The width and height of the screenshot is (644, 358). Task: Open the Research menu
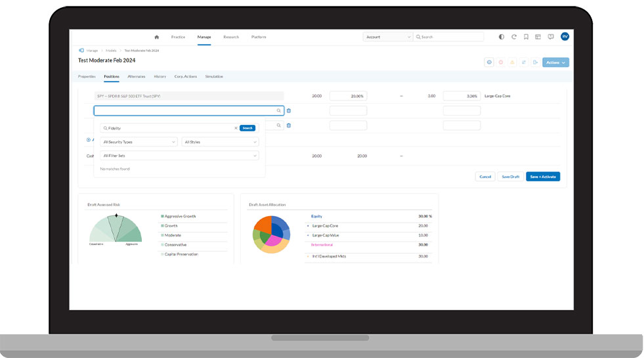(x=231, y=37)
